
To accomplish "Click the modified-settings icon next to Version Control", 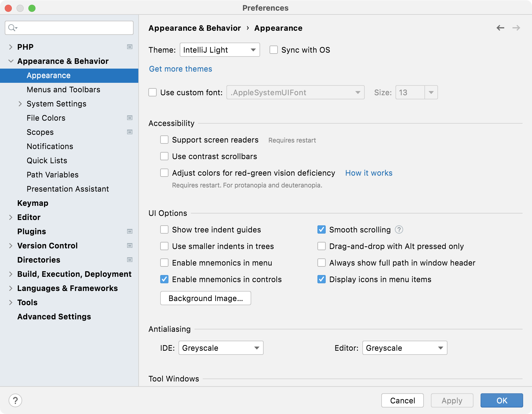I will pos(130,246).
